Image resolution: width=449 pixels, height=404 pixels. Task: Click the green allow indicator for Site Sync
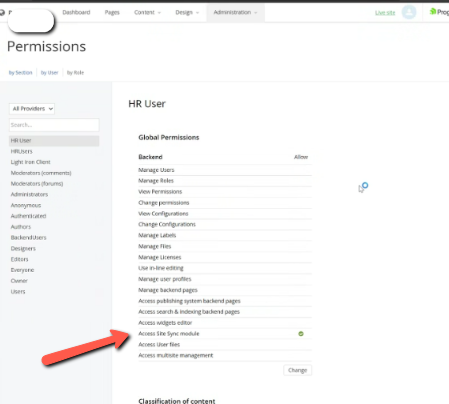(x=301, y=334)
